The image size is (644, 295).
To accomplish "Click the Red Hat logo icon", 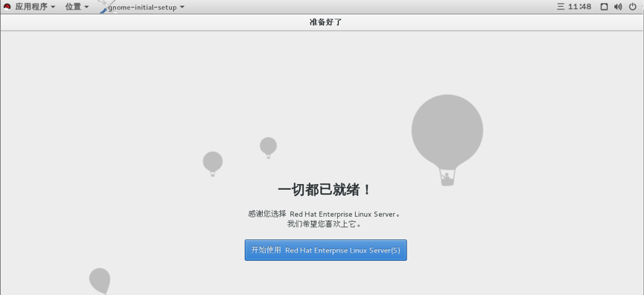I will pyautogui.click(x=7, y=7).
